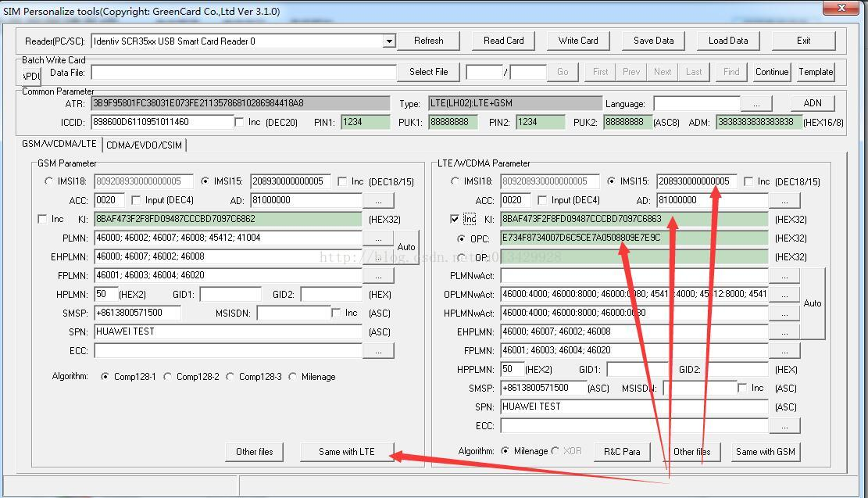The height and width of the screenshot is (498, 868).
Task: Click the Same with LTE button
Action: pyautogui.click(x=346, y=452)
